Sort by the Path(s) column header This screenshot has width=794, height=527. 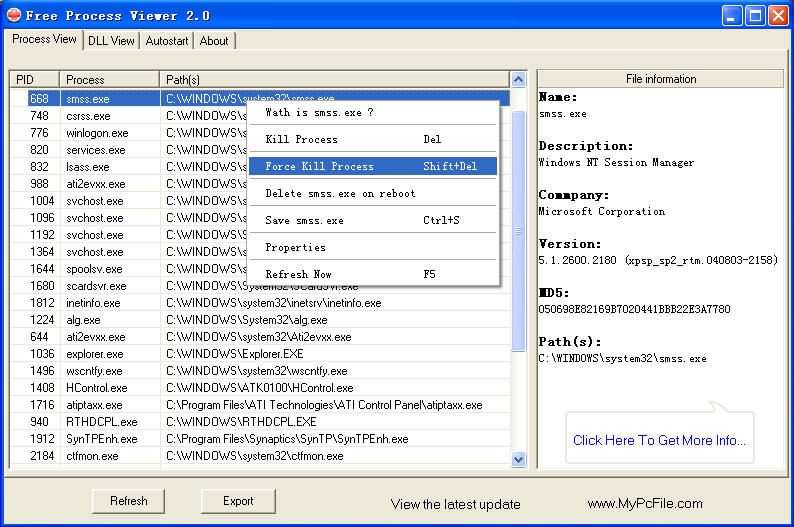click(335, 79)
